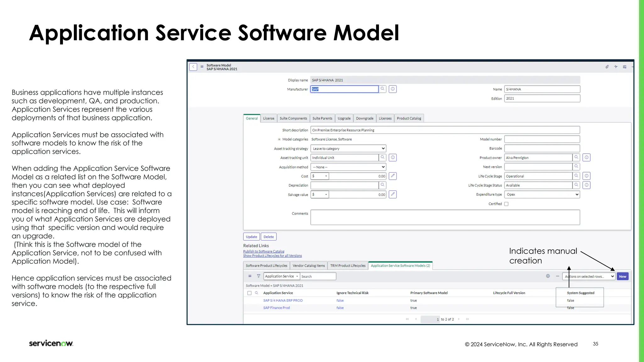The height and width of the screenshot is (362, 644).
Task: Preview the Manufacturer record info icon
Action: [393, 89]
